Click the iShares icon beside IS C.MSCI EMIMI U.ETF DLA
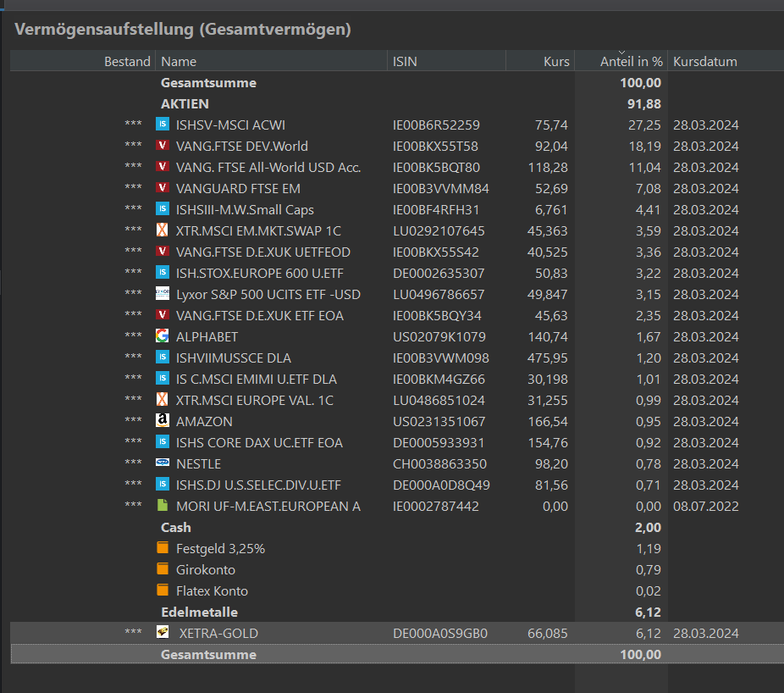The width and height of the screenshot is (784, 693). pos(163,379)
